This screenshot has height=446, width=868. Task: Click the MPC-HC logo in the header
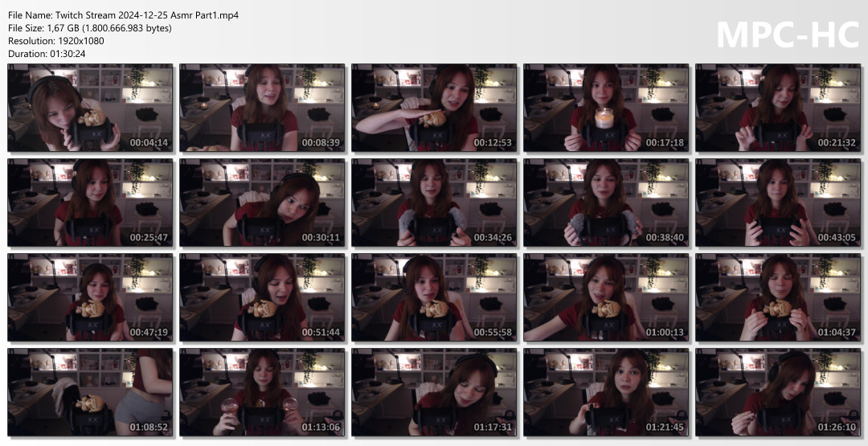tap(786, 34)
